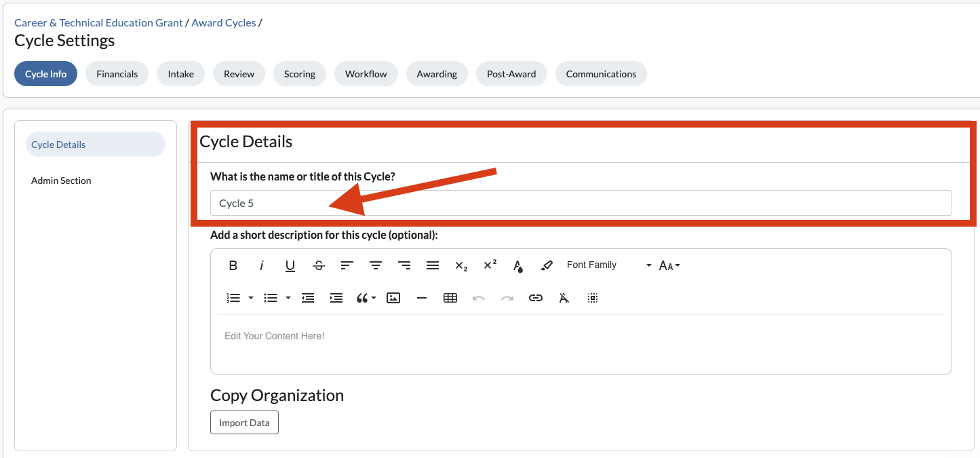Insert an image into description
Image resolution: width=980 pixels, height=458 pixels.
[393, 298]
